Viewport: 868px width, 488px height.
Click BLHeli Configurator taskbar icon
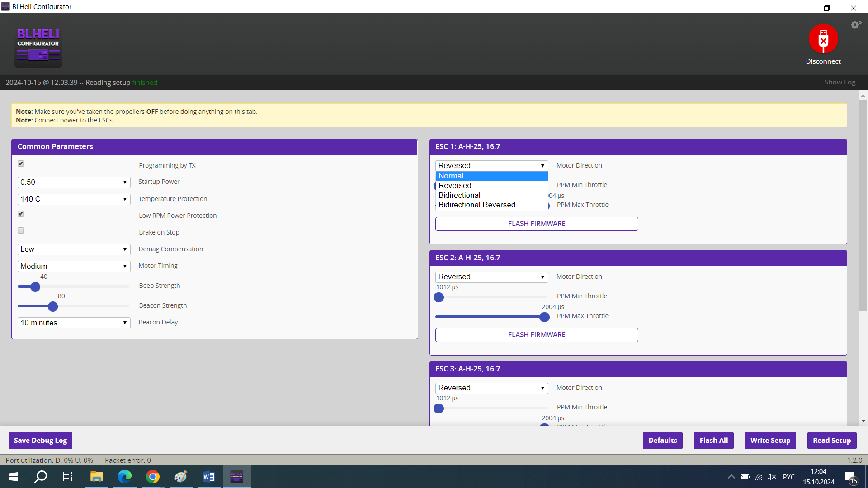point(237,477)
